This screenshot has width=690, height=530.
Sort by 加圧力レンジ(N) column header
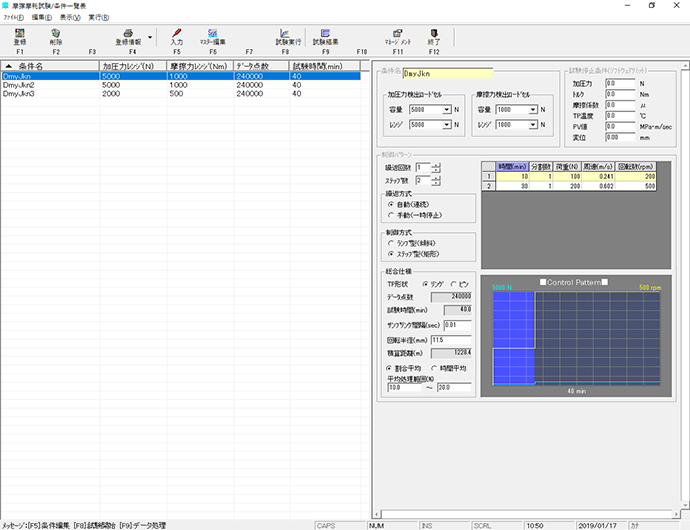point(133,66)
